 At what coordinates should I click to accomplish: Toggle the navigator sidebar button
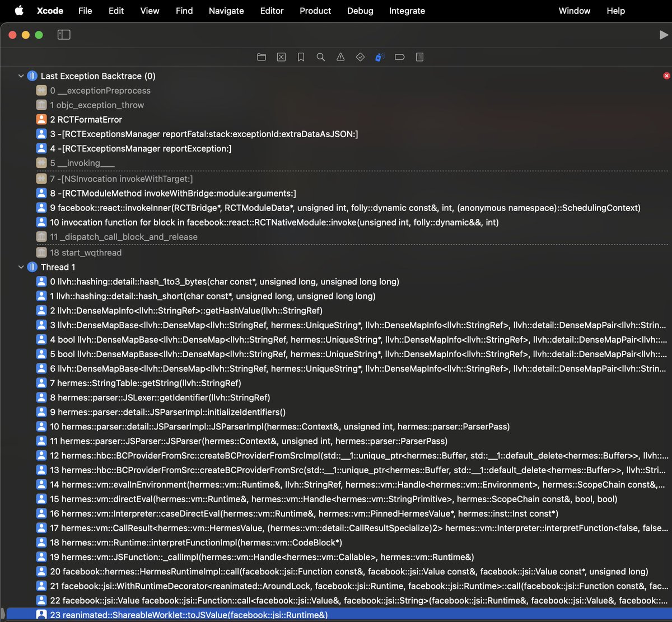click(64, 35)
